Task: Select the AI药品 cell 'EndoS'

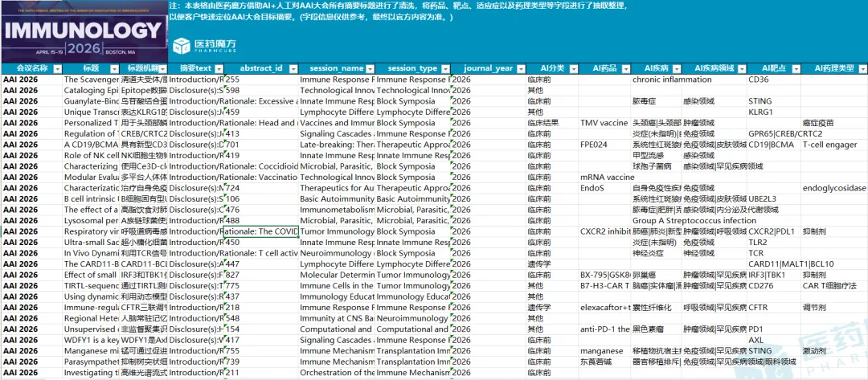Action: 604,188
